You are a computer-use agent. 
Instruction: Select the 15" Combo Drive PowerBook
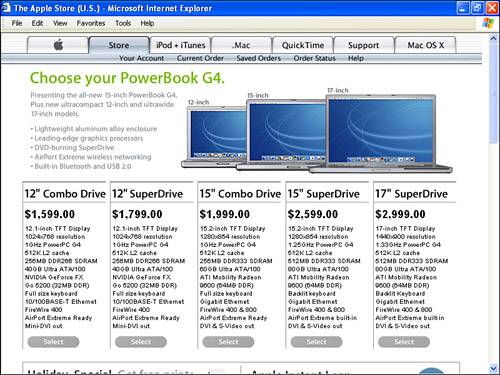[x=228, y=342]
